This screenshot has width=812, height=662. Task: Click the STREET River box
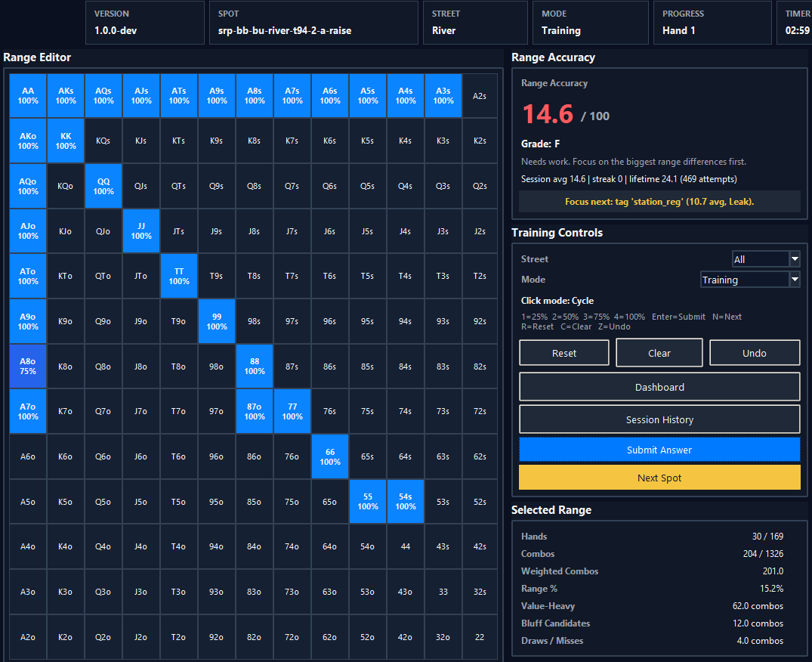[x=475, y=22]
